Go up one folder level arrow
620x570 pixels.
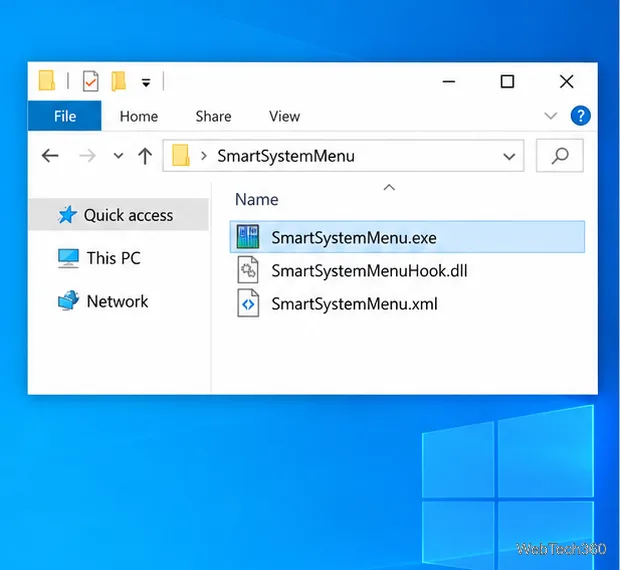coord(145,156)
